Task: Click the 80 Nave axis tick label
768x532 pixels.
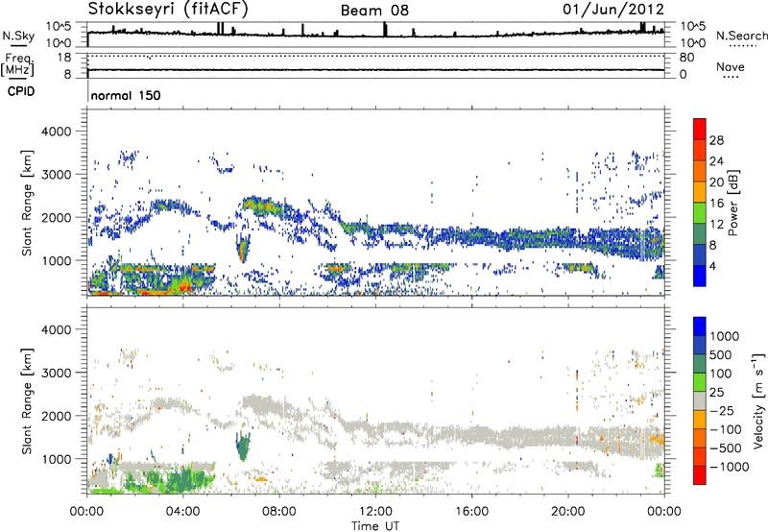Action: [x=686, y=58]
